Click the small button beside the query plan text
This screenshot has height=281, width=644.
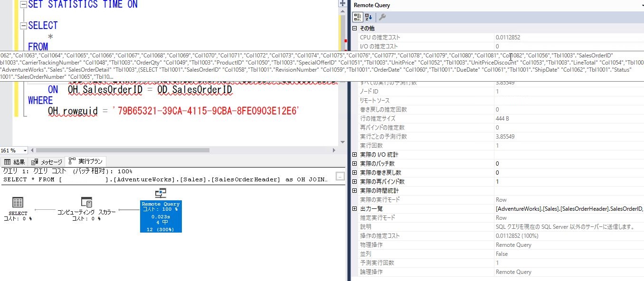click(340, 176)
